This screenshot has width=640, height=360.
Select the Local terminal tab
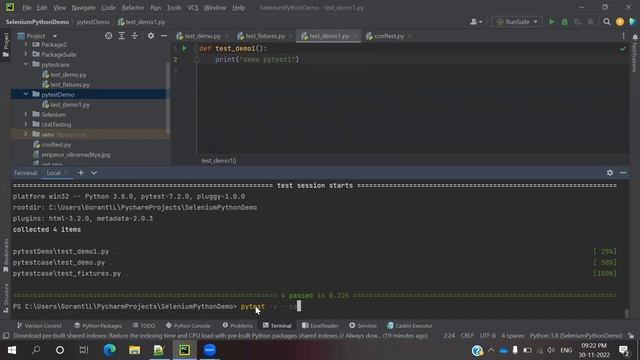pos(53,173)
